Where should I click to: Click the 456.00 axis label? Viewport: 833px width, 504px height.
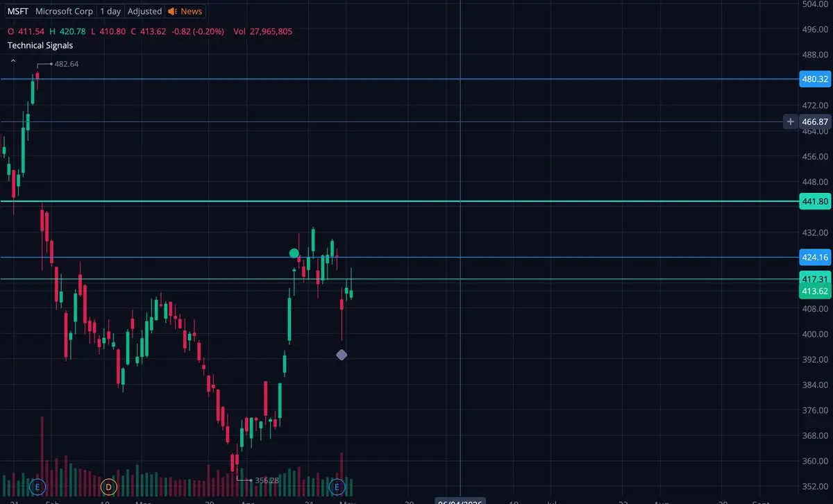coord(815,156)
